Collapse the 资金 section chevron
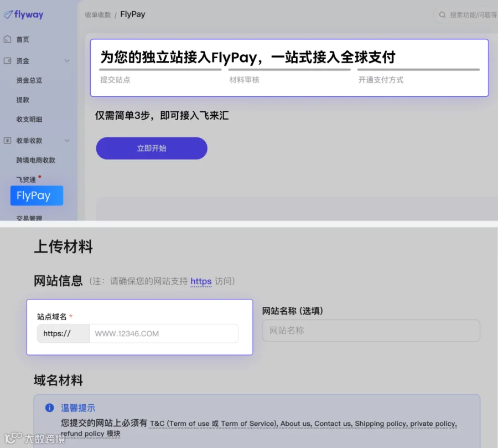This screenshot has width=498, height=448. [x=67, y=61]
